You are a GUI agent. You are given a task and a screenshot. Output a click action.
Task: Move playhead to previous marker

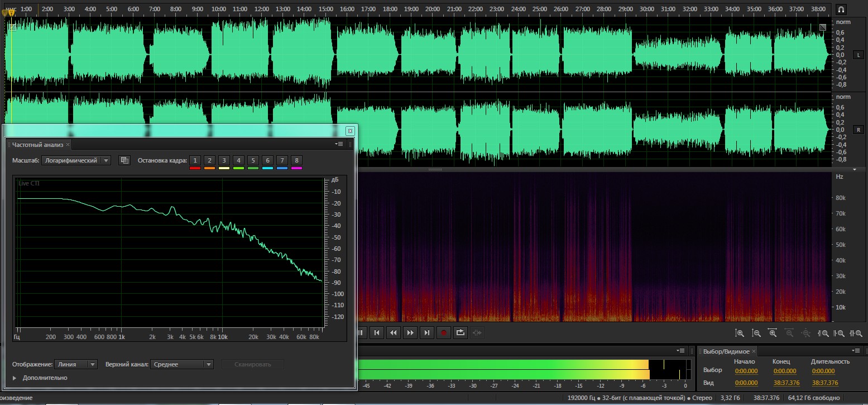pos(377,333)
